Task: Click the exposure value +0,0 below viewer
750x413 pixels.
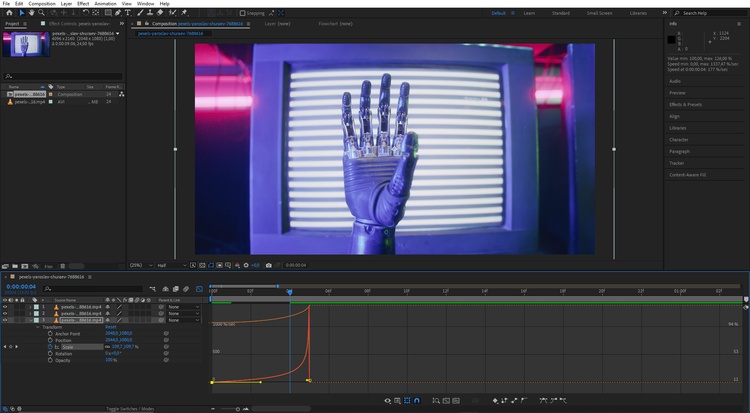Action: pyautogui.click(x=255, y=265)
